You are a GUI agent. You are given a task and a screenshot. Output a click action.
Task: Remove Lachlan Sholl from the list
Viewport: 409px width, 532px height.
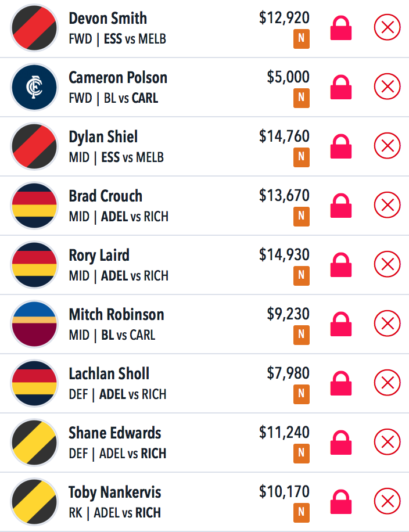click(388, 382)
